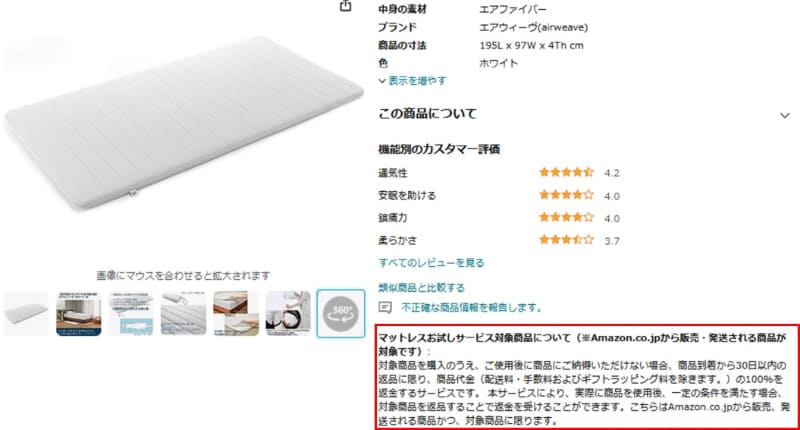Click the main mattress product image
The image size is (800, 430).
(x=184, y=122)
